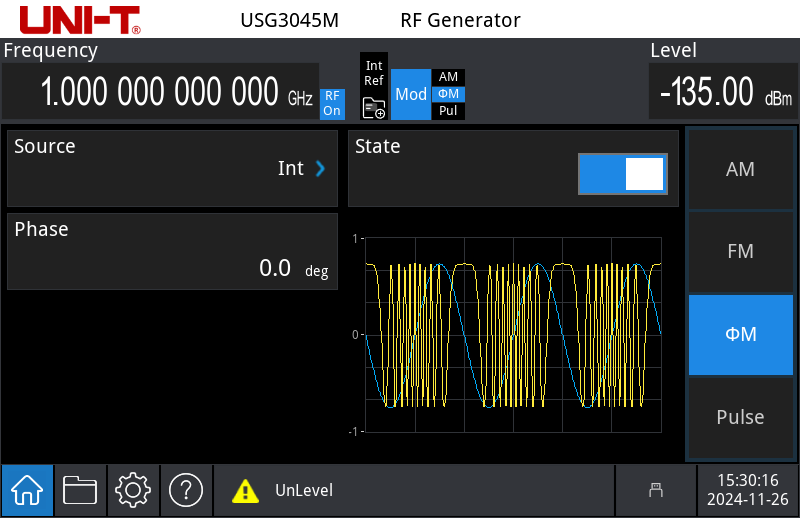Open the Source selection panel
Viewport: 800px width, 518px height.
point(172,167)
